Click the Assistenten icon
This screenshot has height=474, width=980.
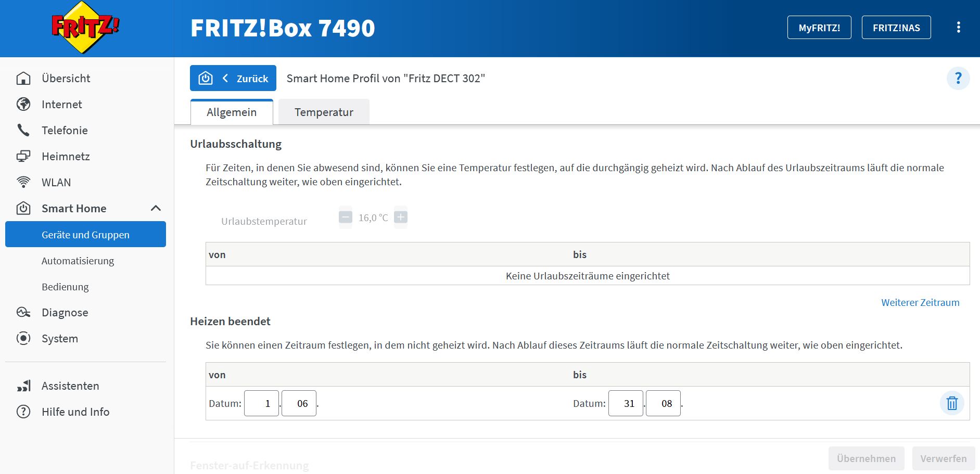pyautogui.click(x=23, y=386)
